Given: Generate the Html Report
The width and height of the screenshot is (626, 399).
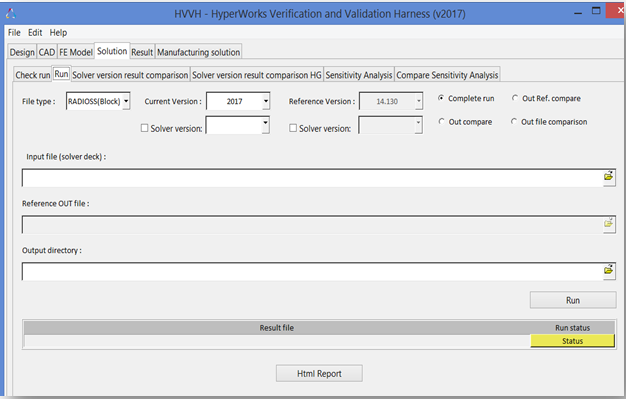Looking at the screenshot, I should pyautogui.click(x=319, y=373).
